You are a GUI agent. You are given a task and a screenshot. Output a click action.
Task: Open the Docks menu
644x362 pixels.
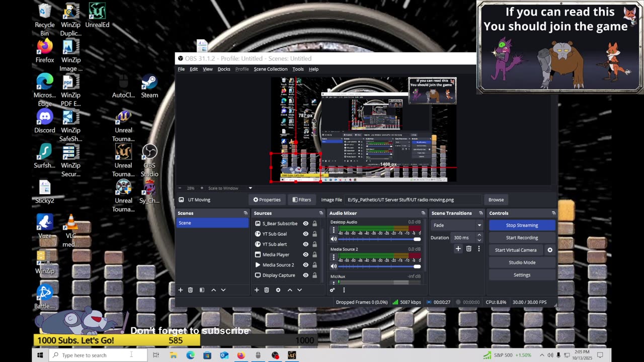tap(224, 69)
